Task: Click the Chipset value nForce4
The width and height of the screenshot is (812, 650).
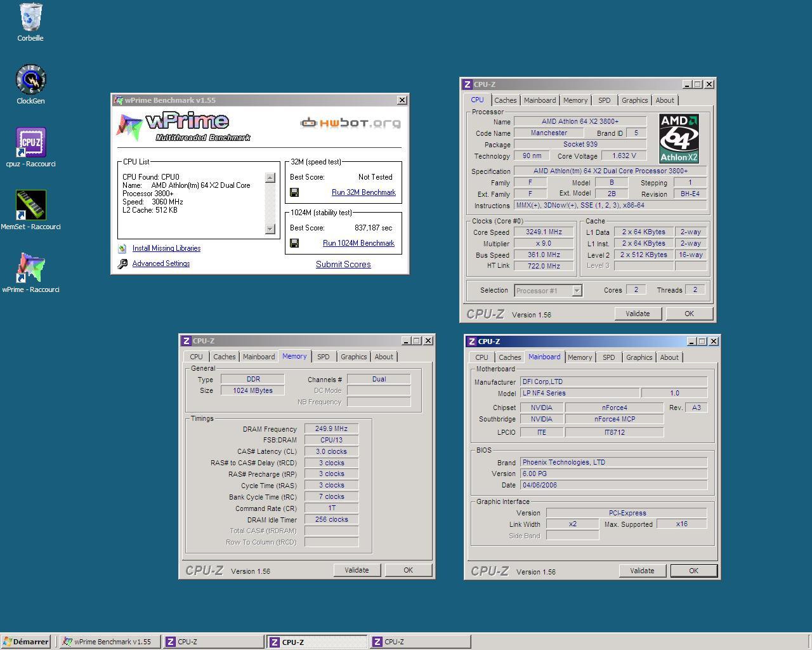Action: (614, 408)
